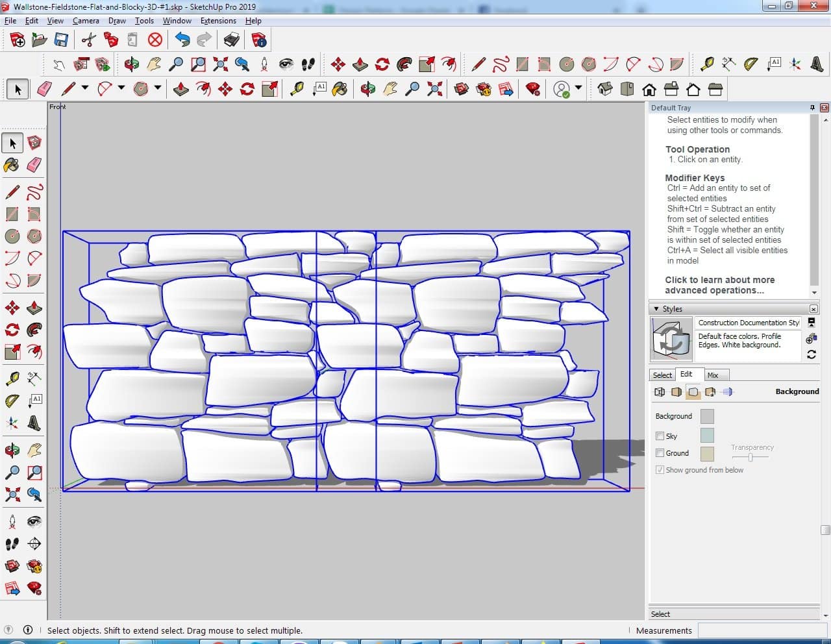This screenshot has width=831, height=644.
Task: Click the Save floppy disk icon
Action: coord(61,40)
